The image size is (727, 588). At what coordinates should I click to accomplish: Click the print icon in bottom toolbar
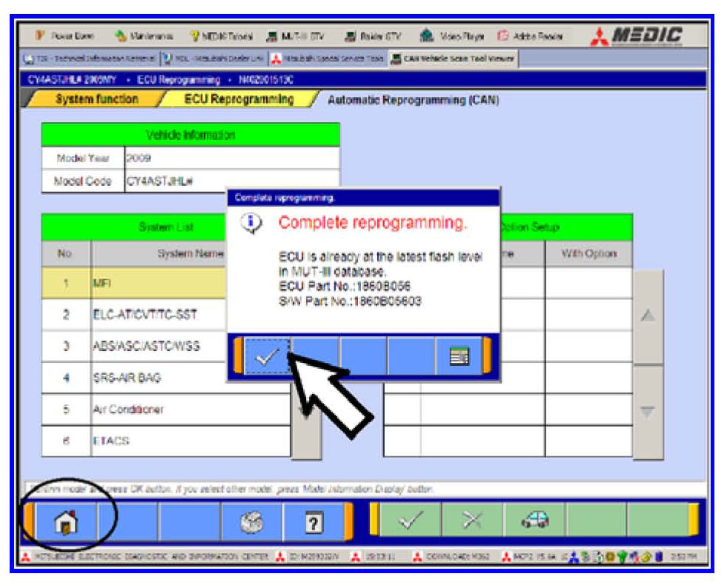coord(253,523)
